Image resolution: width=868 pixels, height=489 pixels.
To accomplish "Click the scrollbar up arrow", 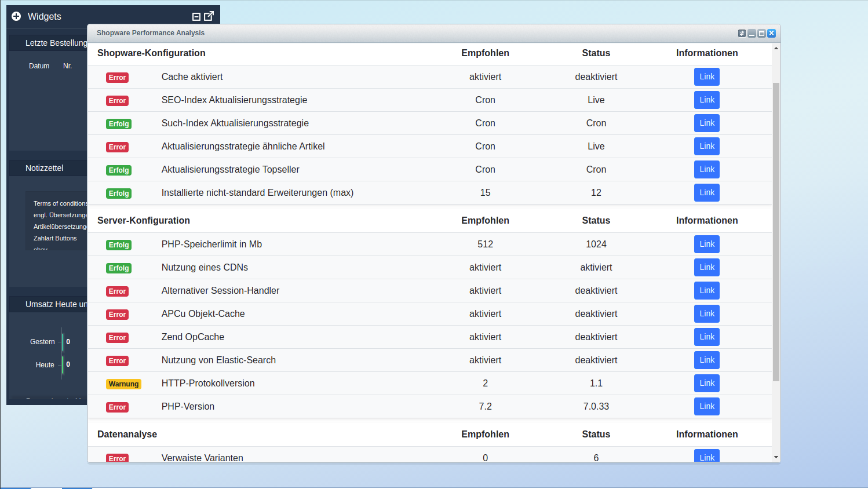I will (x=776, y=48).
